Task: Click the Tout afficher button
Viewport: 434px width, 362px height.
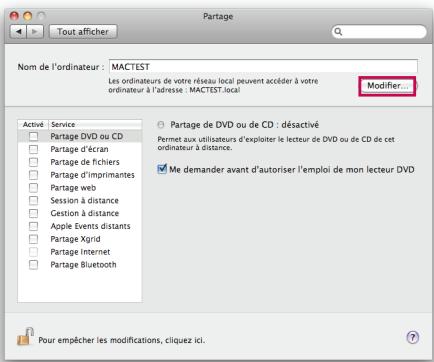Action: [x=83, y=32]
